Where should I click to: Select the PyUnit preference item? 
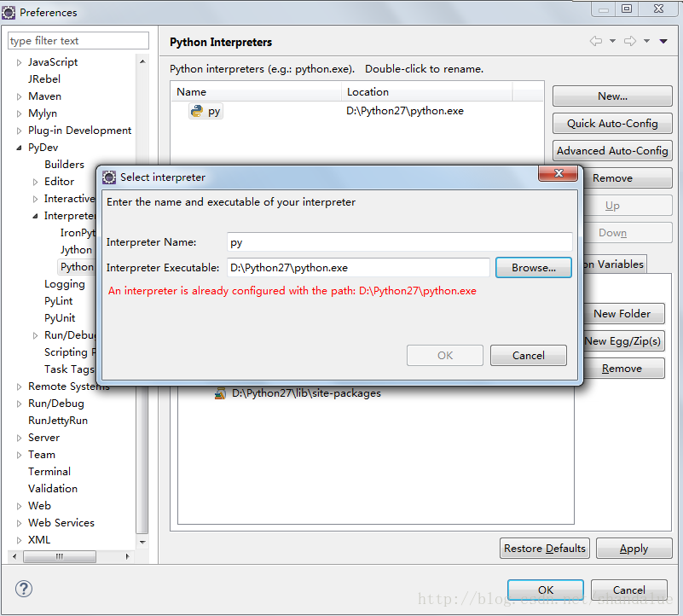click(60, 317)
